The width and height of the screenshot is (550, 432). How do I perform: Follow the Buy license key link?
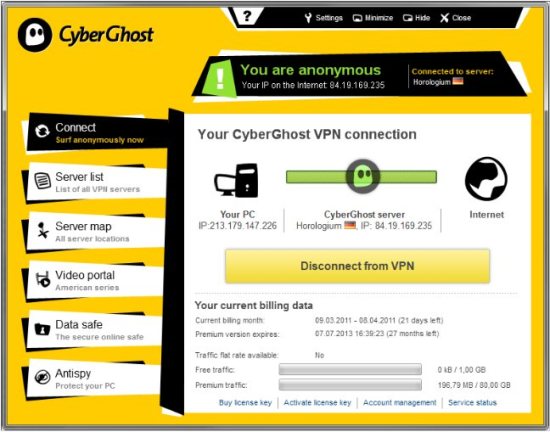(x=245, y=403)
